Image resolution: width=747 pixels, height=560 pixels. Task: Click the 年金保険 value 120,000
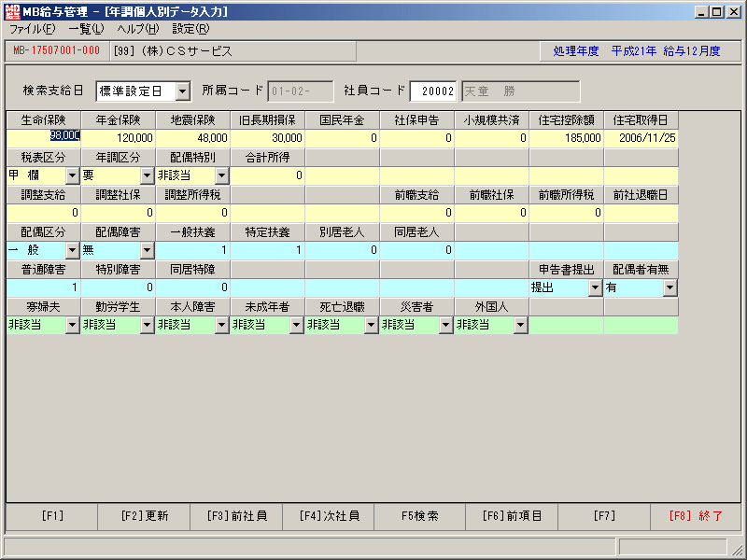click(x=119, y=138)
